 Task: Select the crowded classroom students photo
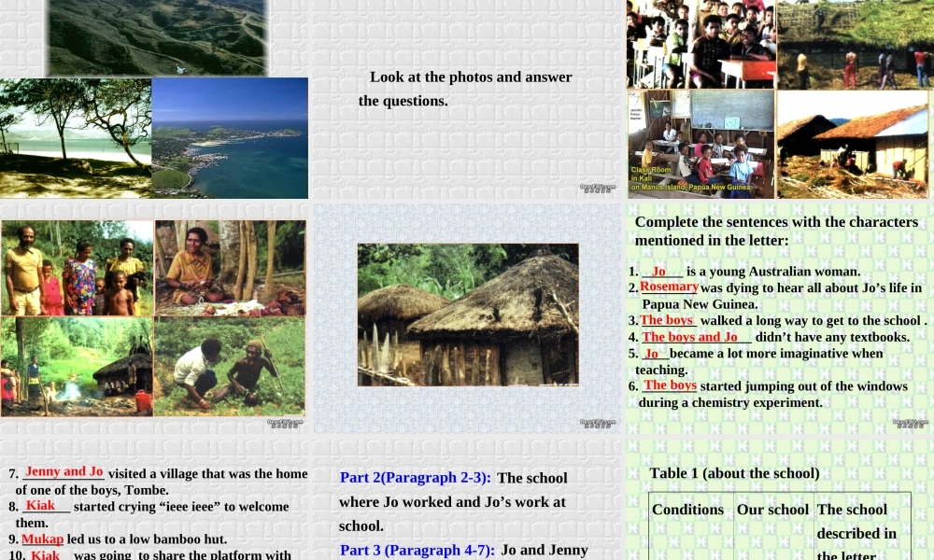point(701,44)
